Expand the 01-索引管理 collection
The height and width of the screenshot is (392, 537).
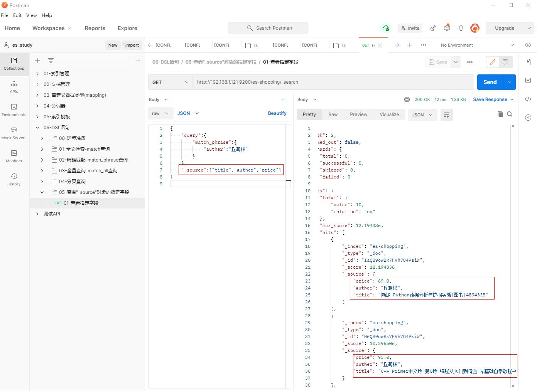(x=37, y=74)
